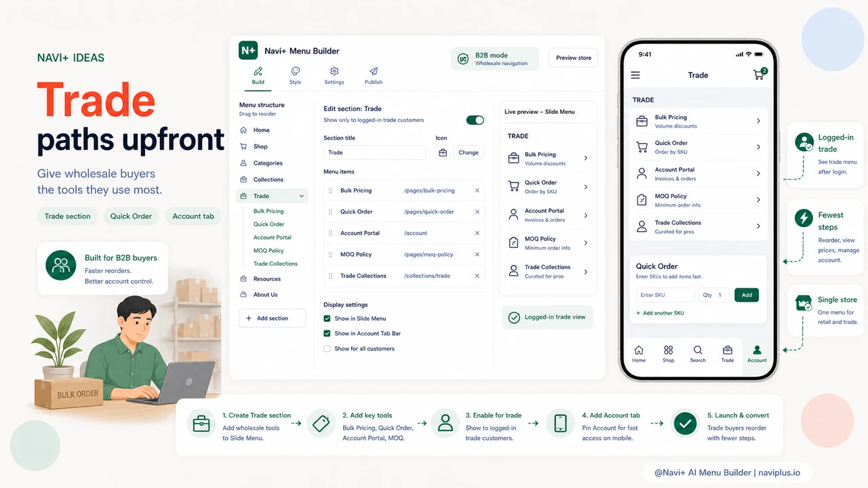Grab the Quick Order drag handle
The height and width of the screenshot is (488, 868).
[331, 212]
